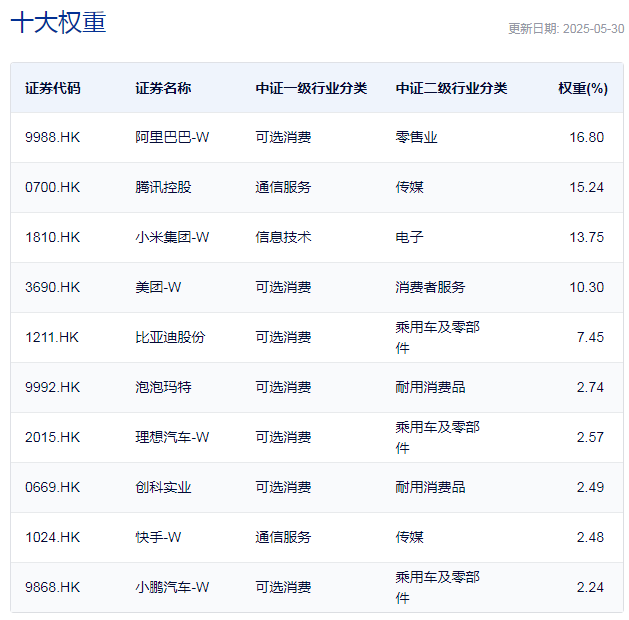Select stock code 1211.HK
The height and width of the screenshot is (620, 629).
pyautogui.click(x=52, y=337)
